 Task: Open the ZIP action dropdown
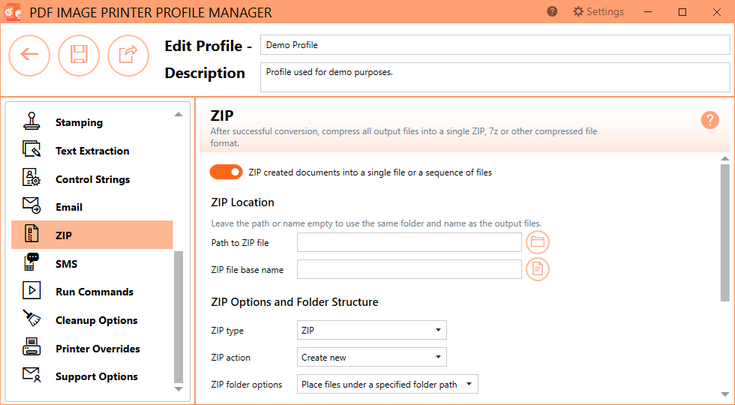click(372, 357)
